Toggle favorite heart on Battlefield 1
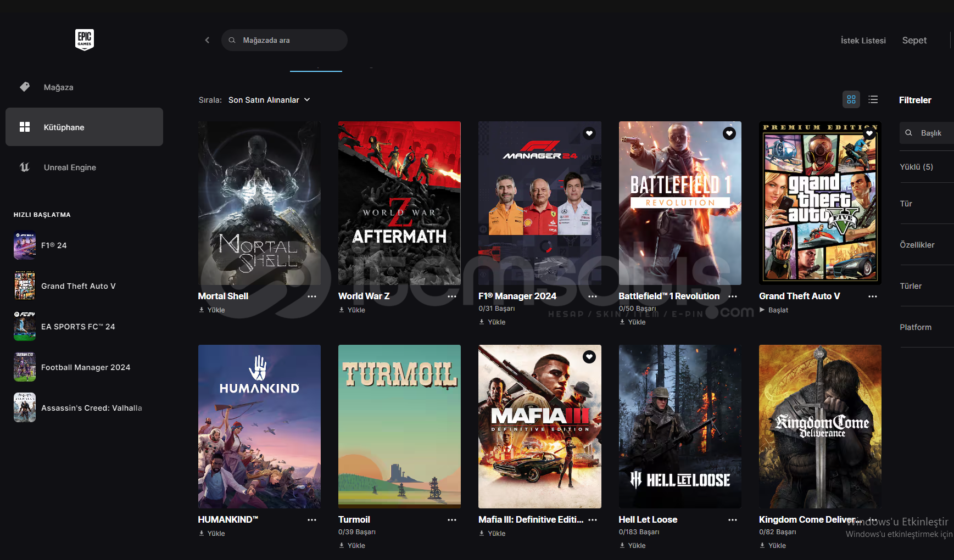This screenshot has height=560, width=954. pyautogui.click(x=729, y=133)
